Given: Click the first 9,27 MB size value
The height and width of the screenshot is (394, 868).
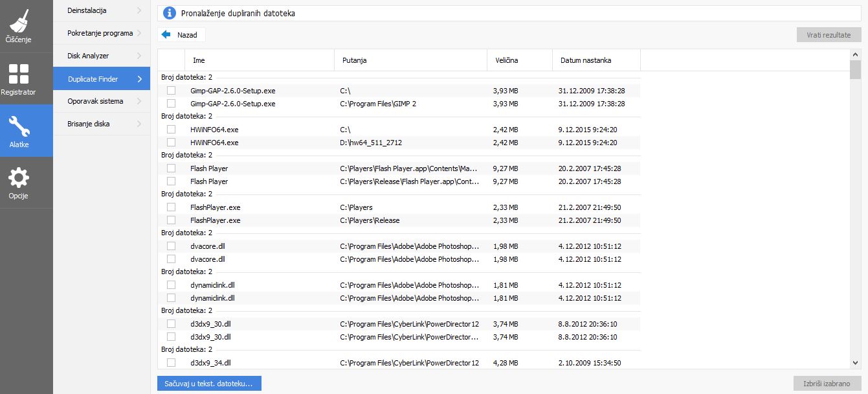Looking at the screenshot, I should [x=506, y=168].
